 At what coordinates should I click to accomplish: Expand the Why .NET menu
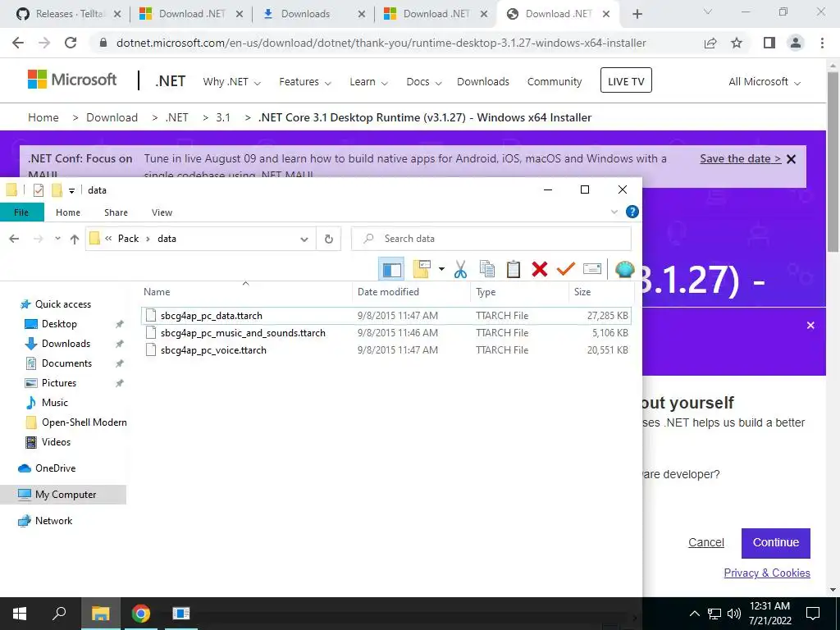pos(231,82)
